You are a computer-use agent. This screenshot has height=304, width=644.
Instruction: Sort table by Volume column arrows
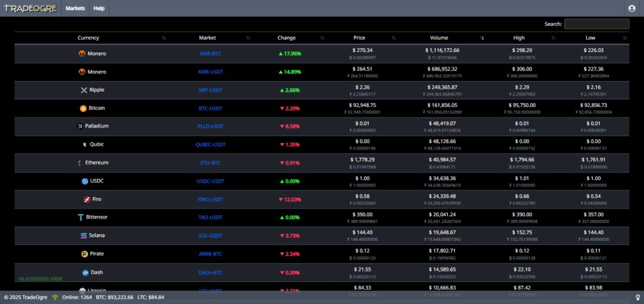482,38
